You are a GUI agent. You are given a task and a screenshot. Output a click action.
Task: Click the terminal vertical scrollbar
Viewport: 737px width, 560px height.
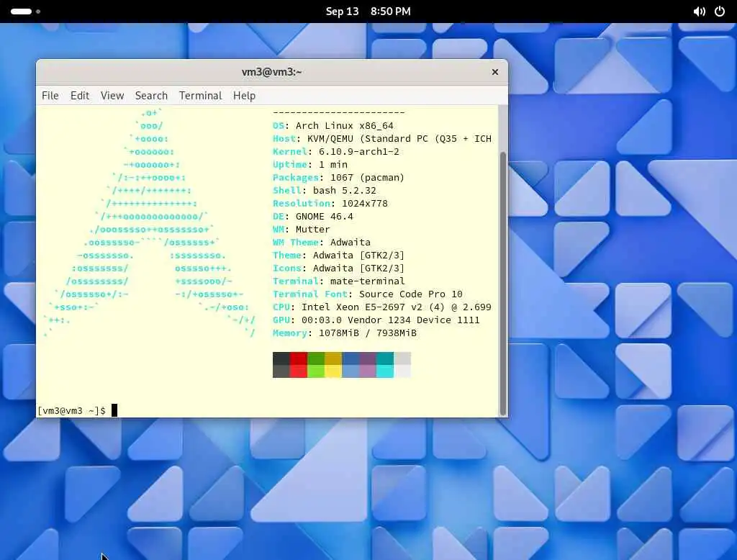click(502, 284)
